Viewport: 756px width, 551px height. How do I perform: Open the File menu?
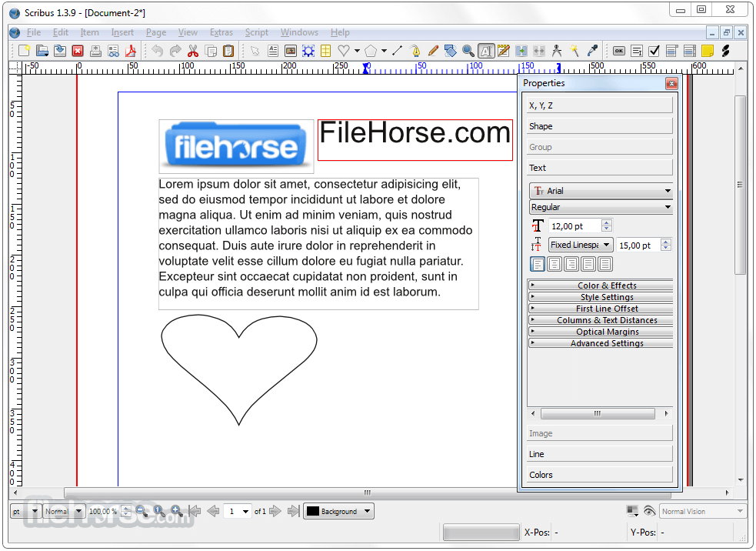click(x=34, y=32)
